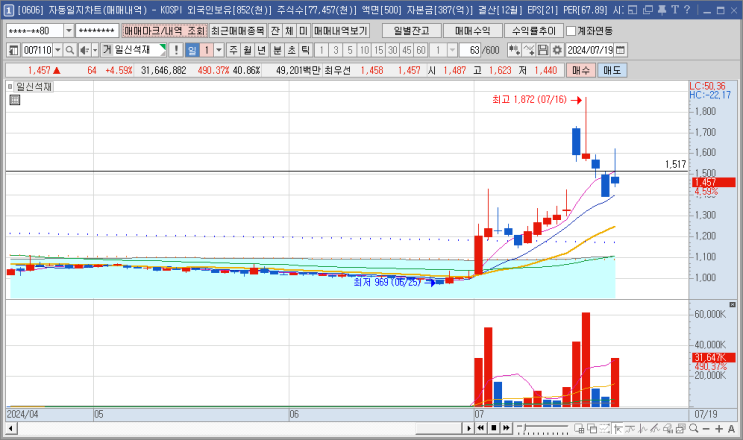The image size is (743, 440).
Task: Click the detach window icon in title bar
Action: (633, 9)
